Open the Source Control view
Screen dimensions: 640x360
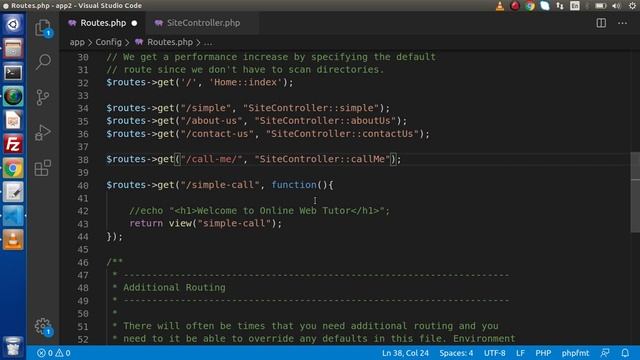[x=43, y=97]
